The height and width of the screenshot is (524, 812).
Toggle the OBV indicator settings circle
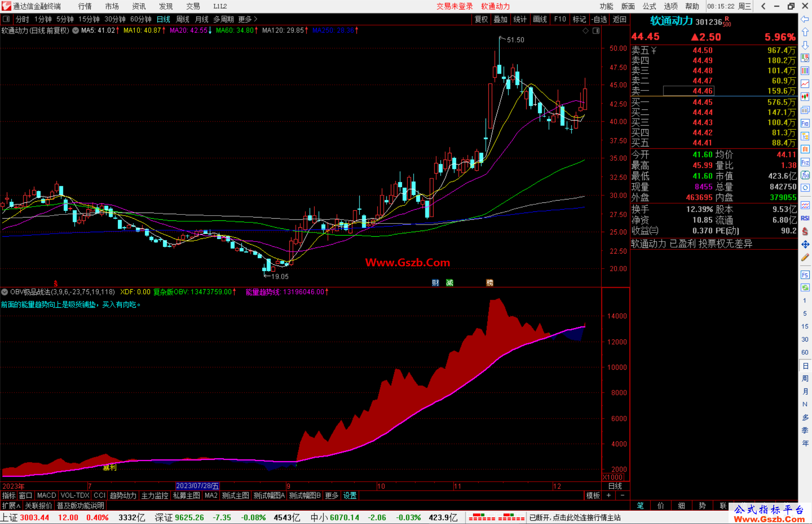point(5,292)
